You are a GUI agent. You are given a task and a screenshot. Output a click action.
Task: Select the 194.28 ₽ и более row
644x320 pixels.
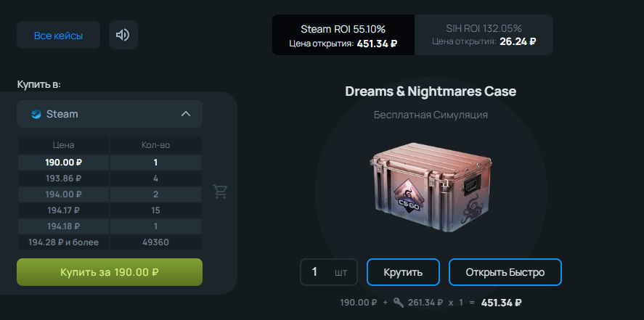(x=110, y=242)
